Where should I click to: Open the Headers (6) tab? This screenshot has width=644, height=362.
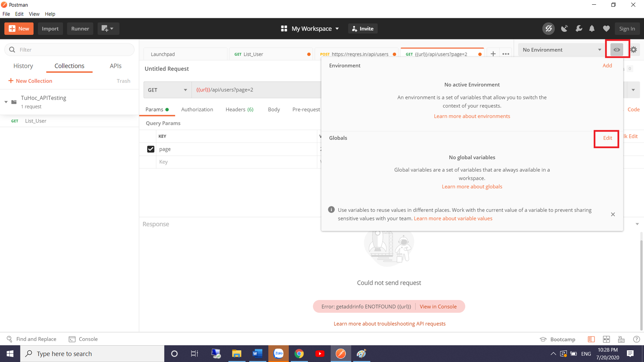click(240, 109)
